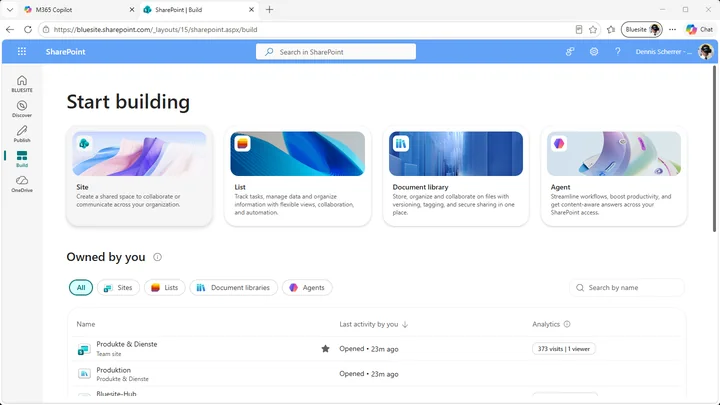Click the Search by name field
Screen dimensions: 720x405
[x=627, y=287]
